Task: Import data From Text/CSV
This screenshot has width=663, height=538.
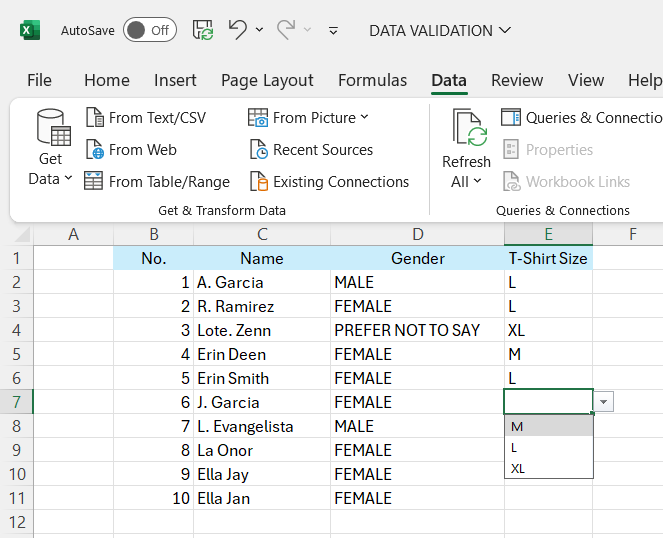Action: 146,118
